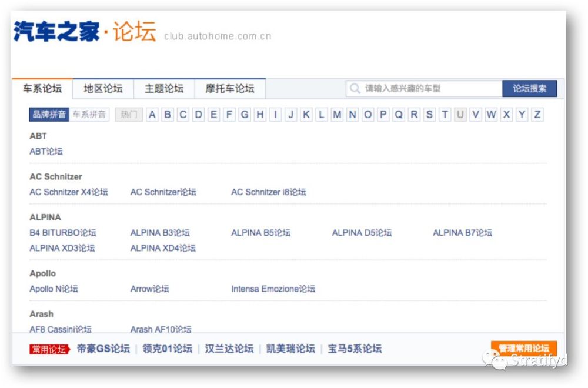Select letter O in alphabet index
588x388 pixels.
click(368, 114)
